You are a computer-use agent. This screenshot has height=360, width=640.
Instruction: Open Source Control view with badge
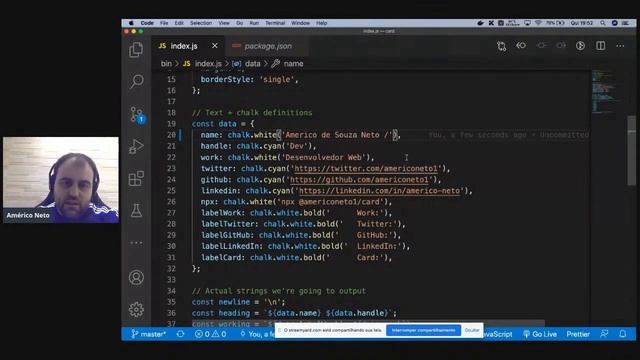click(x=136, y=115)
